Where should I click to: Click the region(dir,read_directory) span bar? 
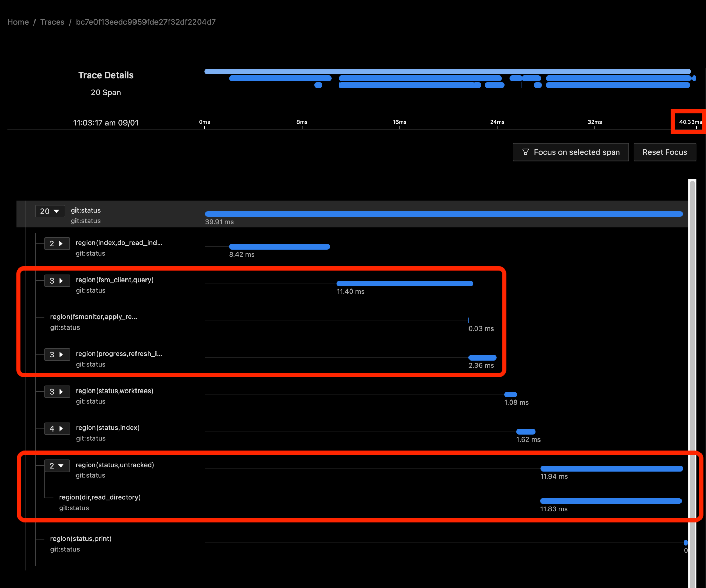click(x=610, y=501)
